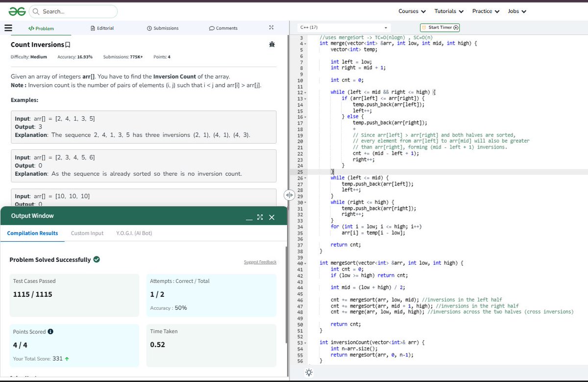588x382 pixels.
Task: Collapse code fold at line 16
Action: [x=306, y=117]
